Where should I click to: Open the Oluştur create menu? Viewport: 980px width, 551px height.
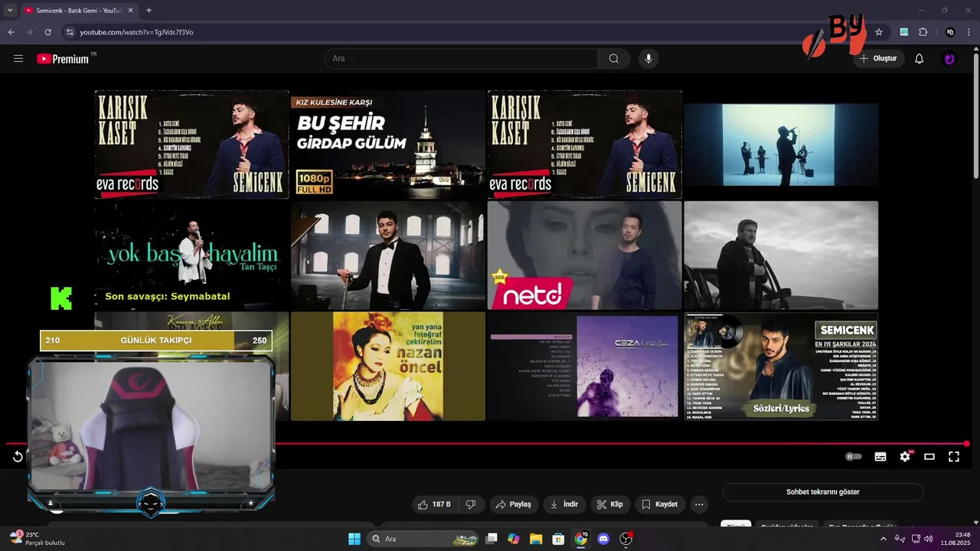[x=877, y=59]
